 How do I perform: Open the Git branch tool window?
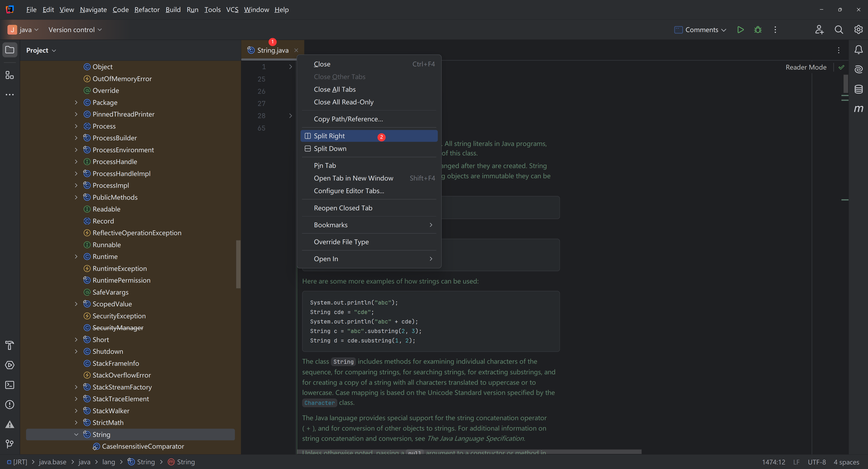pyautogui.click(x=10, y=444)
